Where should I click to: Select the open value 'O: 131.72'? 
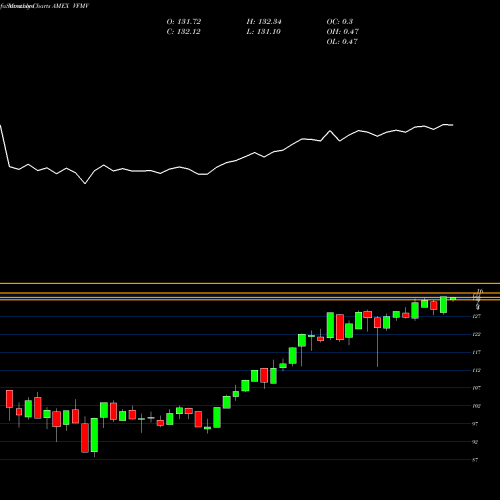pos(184,22)
